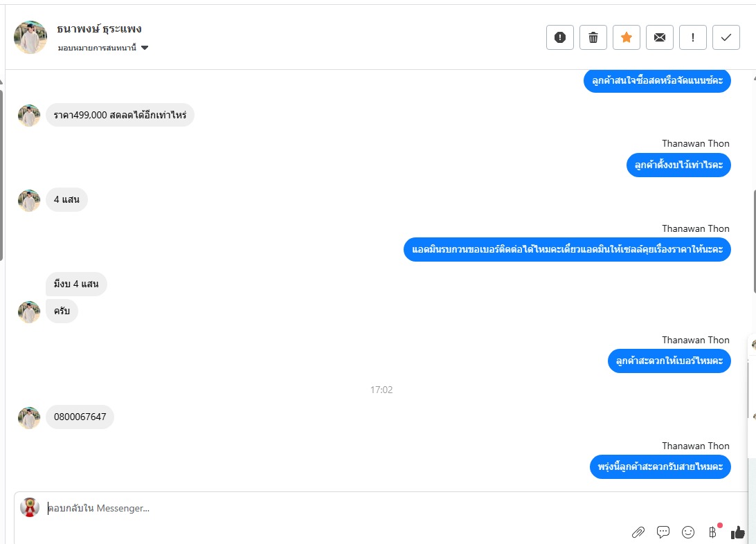756x544 pixels.
Task: Mark conversation unread via envelope icon
Action: (660, 37)
